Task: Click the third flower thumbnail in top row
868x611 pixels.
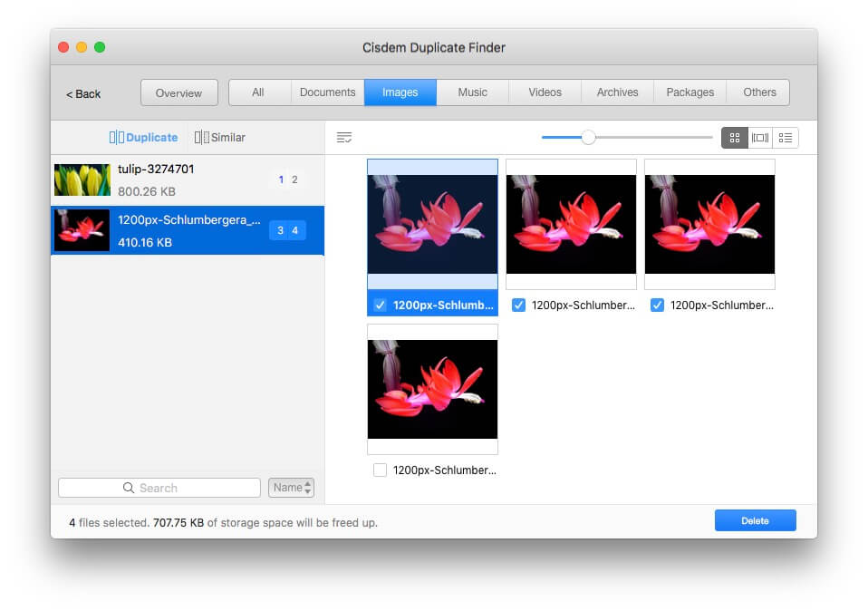Action: (x=709, y=224)
